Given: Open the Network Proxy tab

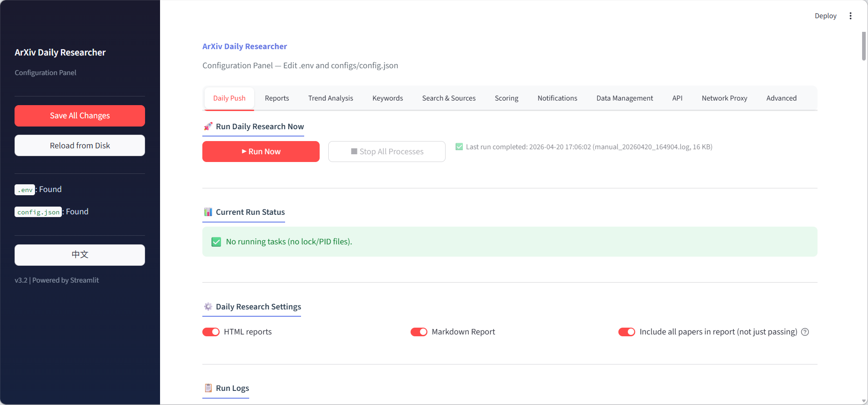Looking at the screenshot, I should coord(724,98).
